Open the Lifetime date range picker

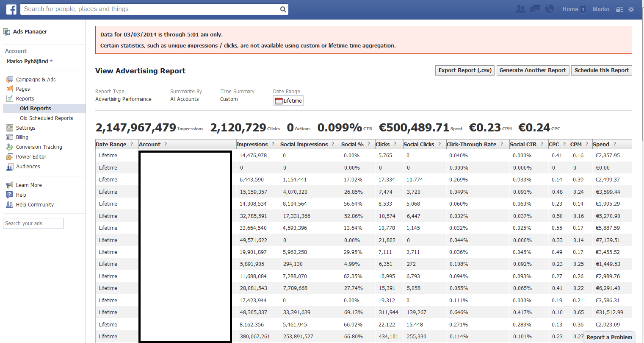[x=288, y=100]
